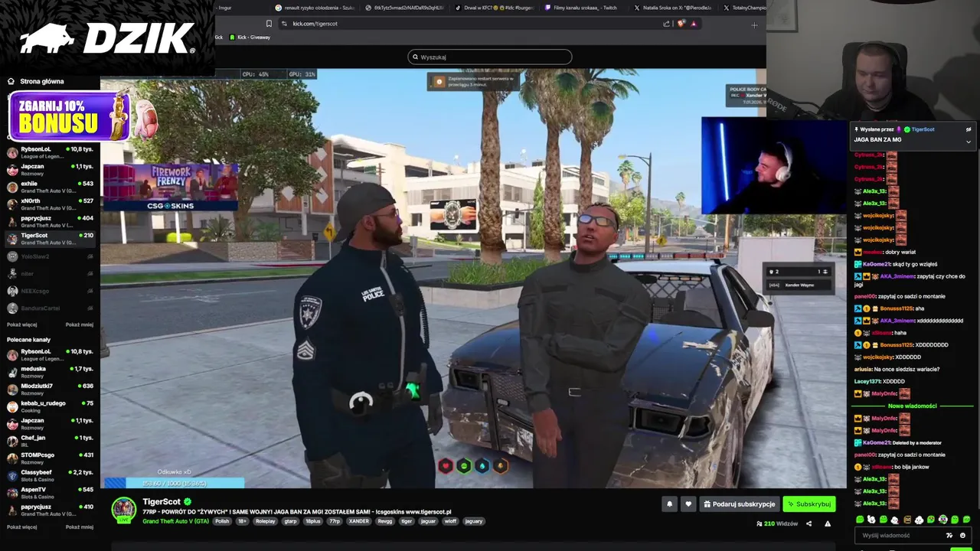Screen dimensions: 980x551
Task: Click the gtarp tag
Action: (290, 521)
